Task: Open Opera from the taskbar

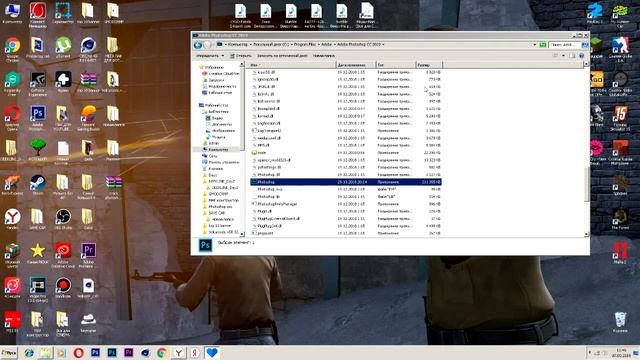Action: (78, 353)
